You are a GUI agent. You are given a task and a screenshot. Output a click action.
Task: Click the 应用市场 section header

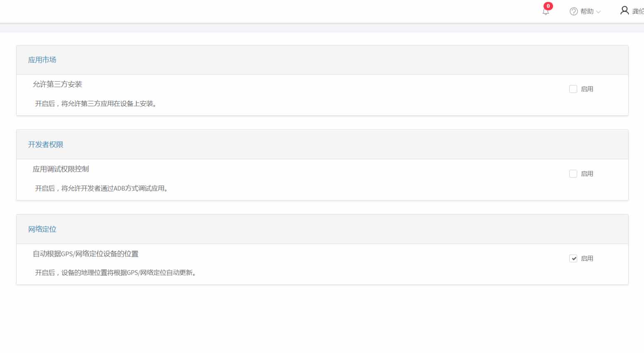pos(42,60)
